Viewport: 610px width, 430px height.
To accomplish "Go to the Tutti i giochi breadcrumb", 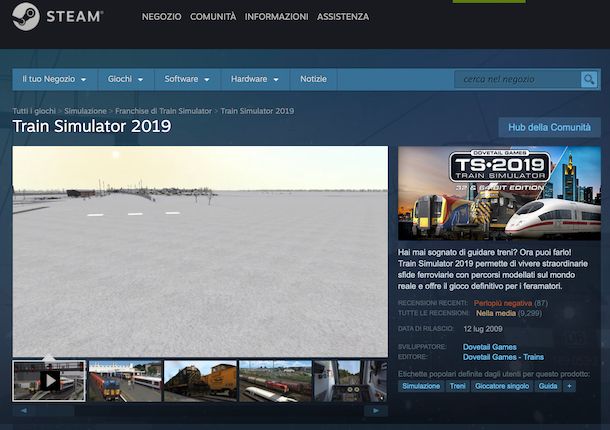I will pos(34,111).
